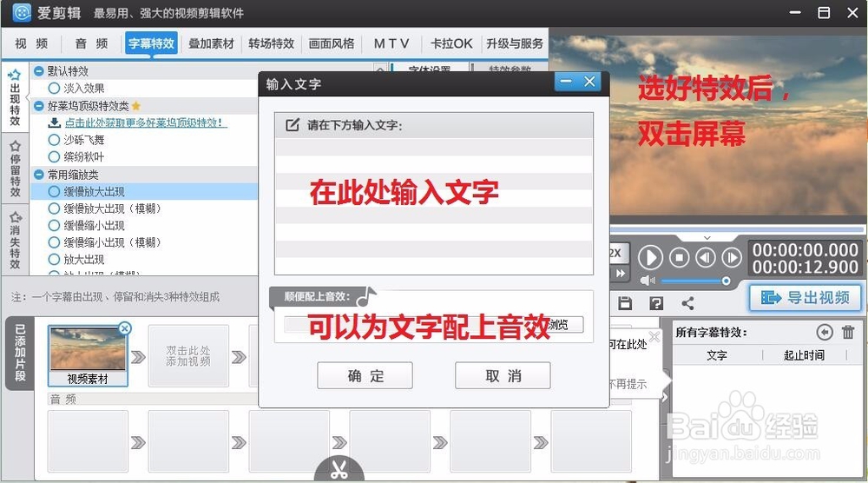Open the help question mark icon

656,303
